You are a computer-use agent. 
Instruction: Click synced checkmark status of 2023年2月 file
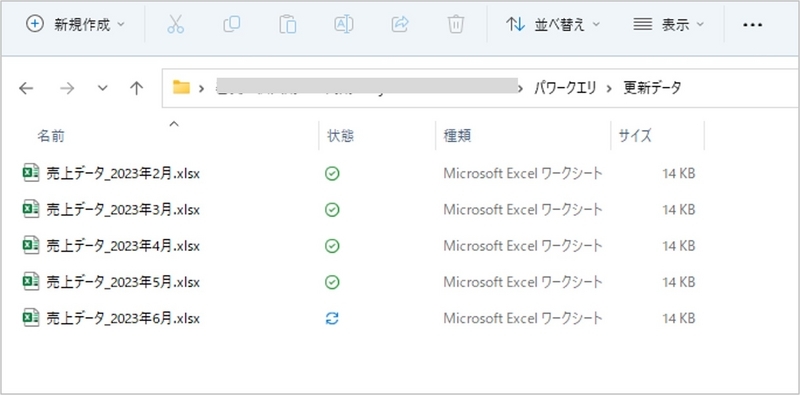[332, 174]
